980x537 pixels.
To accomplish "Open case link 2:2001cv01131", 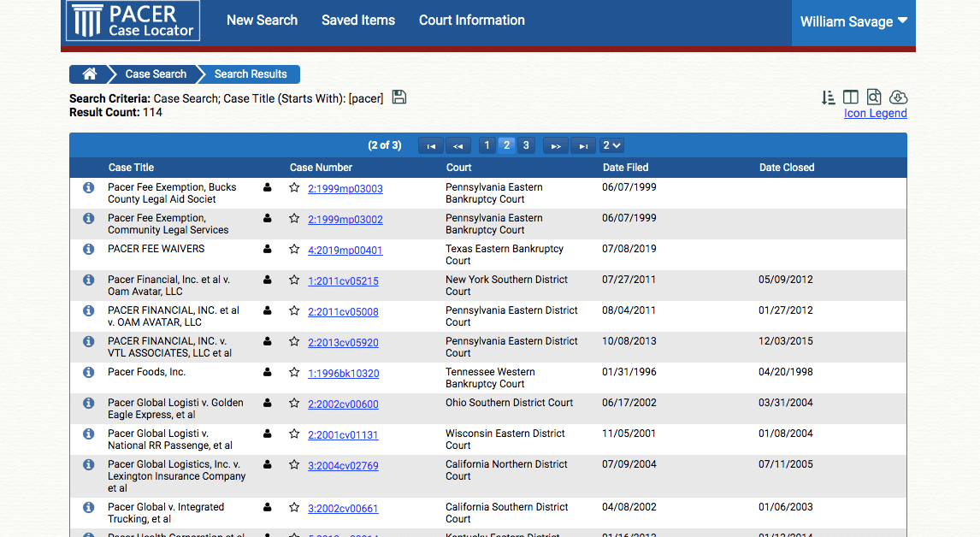I will [343, 434].
